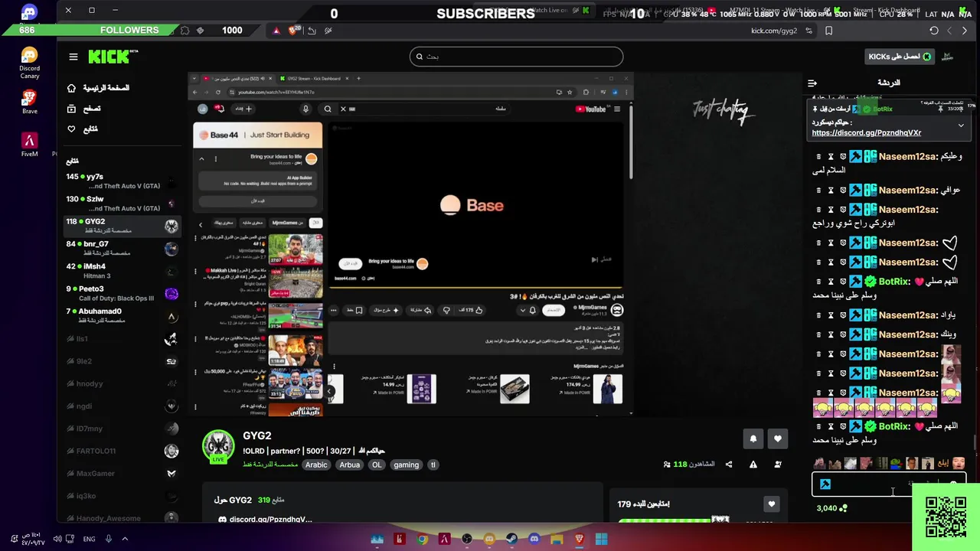Open offline channel hnodyy

[x=122, y=383]
